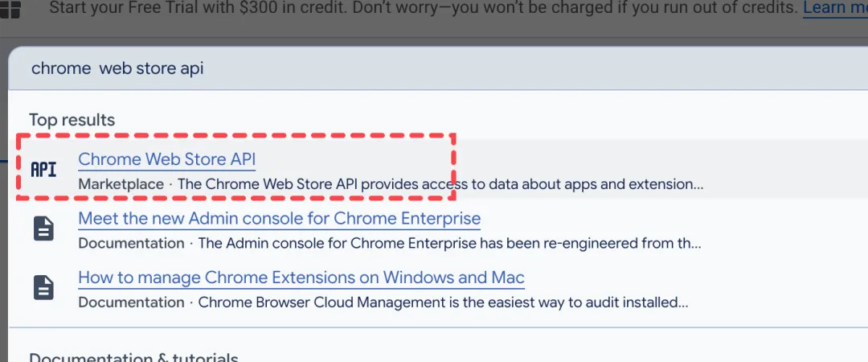Click document icon beside Admin console result
Screen dimensions: 868x362
click(x=43, y=228)
